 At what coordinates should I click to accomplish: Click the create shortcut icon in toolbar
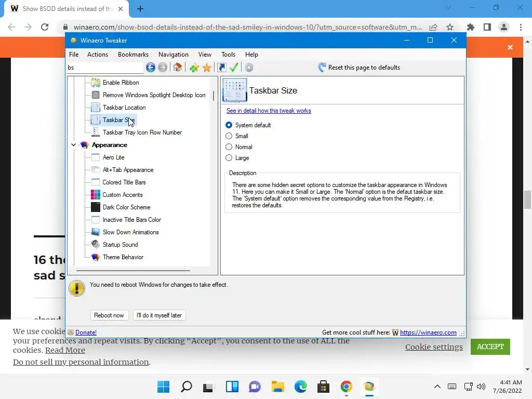[x=222, y=68]
